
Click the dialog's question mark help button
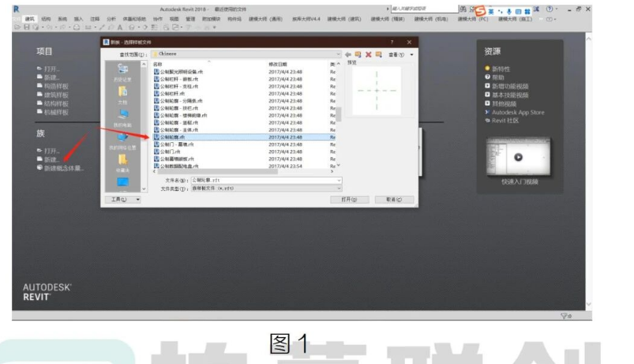click(392, 42)
